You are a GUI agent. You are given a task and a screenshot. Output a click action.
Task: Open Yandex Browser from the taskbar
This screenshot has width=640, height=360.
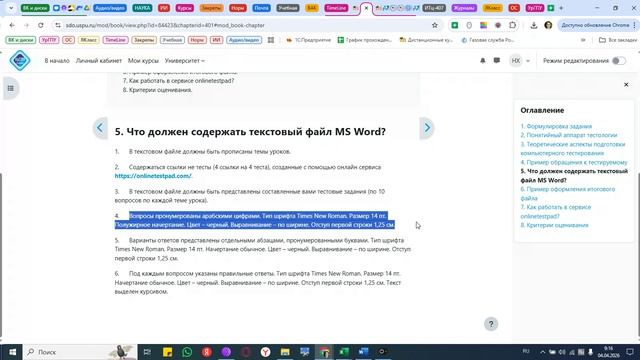pos(265,352)
